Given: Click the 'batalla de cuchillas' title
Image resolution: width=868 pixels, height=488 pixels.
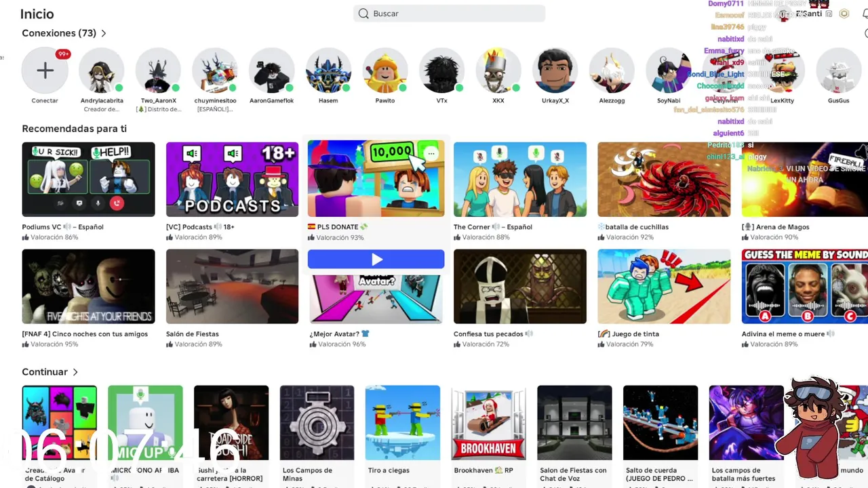Looking at the screenshot, I should (633, 227).
